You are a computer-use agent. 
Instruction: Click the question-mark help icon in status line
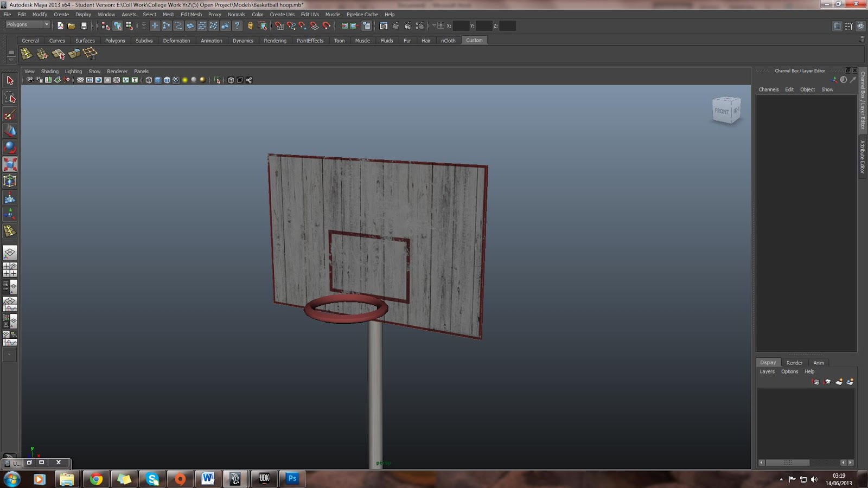click(237, 25)
